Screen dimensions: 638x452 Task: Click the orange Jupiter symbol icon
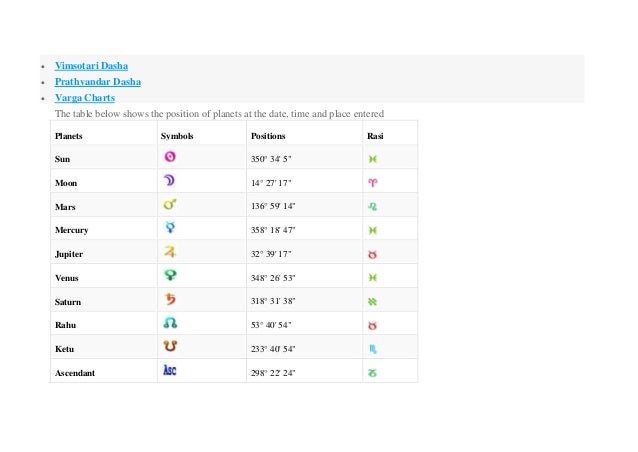pyautogui.click(x=170, y=253)
